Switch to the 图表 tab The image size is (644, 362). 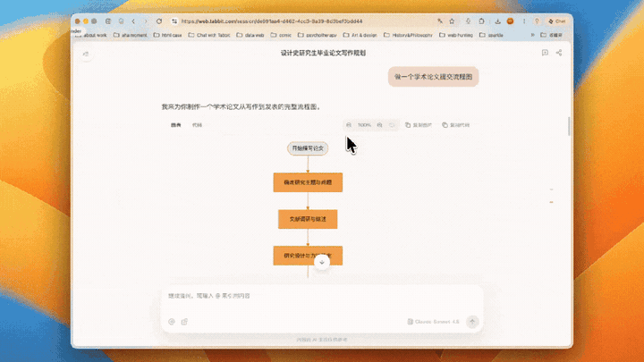[x=176, y=125]
